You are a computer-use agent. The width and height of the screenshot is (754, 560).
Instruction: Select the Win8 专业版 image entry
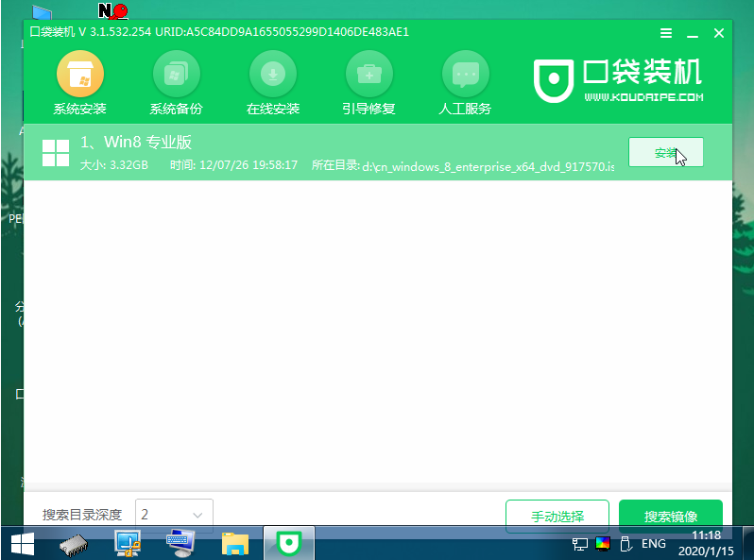pos(378,152)
